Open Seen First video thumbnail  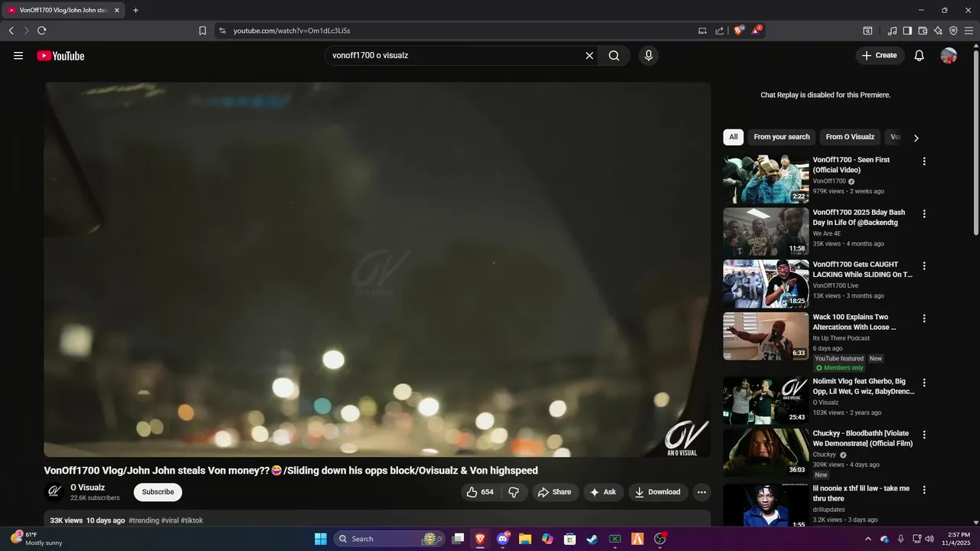coord(766,179)
